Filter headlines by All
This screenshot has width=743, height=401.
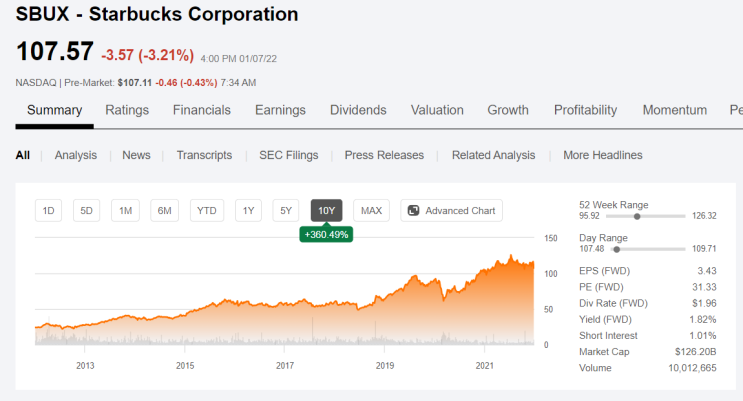click(x=22, y=155)
